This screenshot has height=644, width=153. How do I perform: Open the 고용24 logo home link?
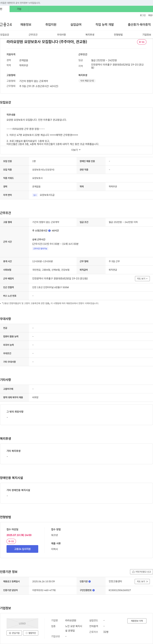coord(6,25)
